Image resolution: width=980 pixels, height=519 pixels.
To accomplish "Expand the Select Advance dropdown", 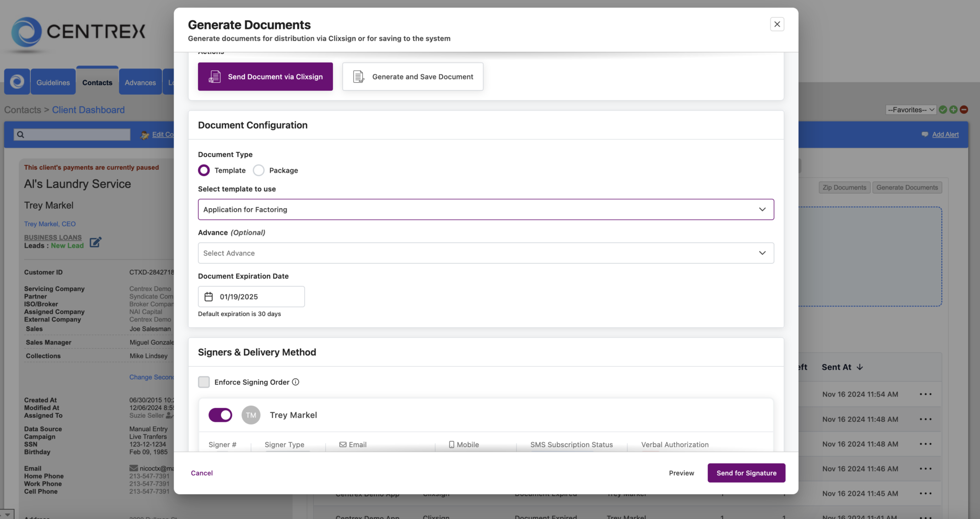I will coord(486,253).
